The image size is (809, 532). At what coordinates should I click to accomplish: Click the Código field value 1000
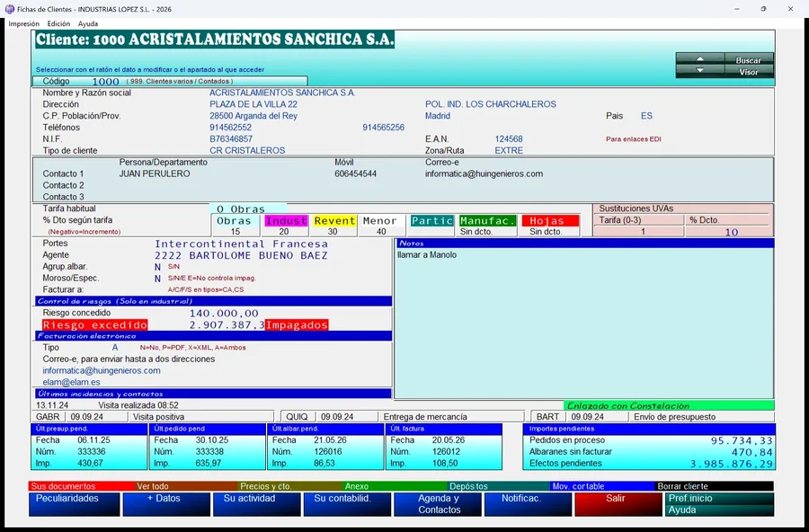106,82
